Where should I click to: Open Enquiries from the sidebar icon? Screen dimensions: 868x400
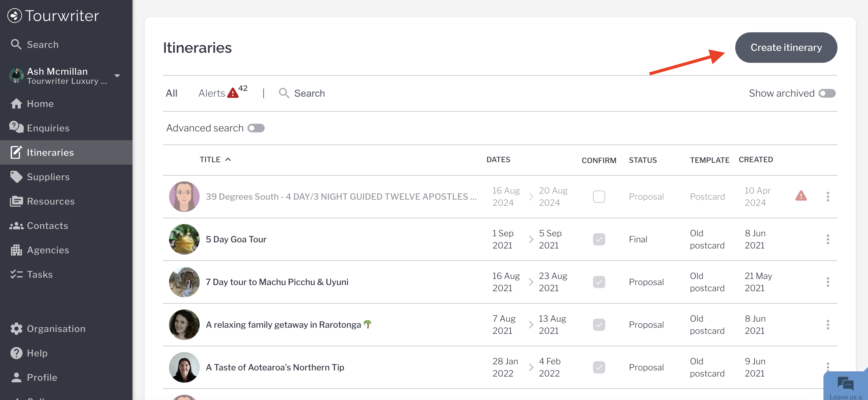[16, 127]
